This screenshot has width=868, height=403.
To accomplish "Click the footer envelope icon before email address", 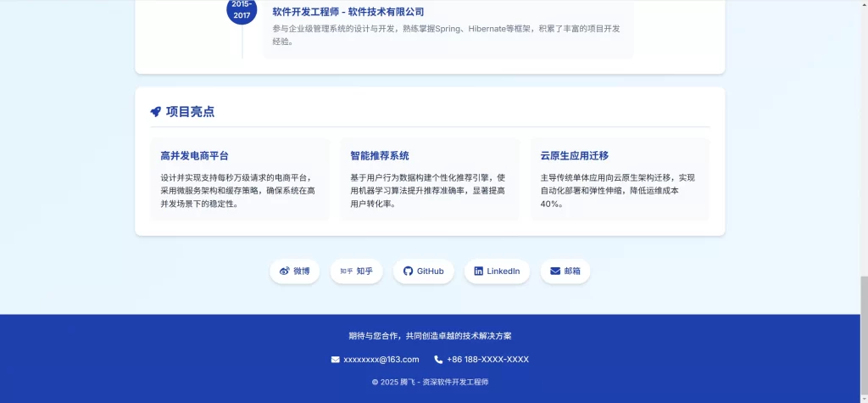I will coord(336,359).
